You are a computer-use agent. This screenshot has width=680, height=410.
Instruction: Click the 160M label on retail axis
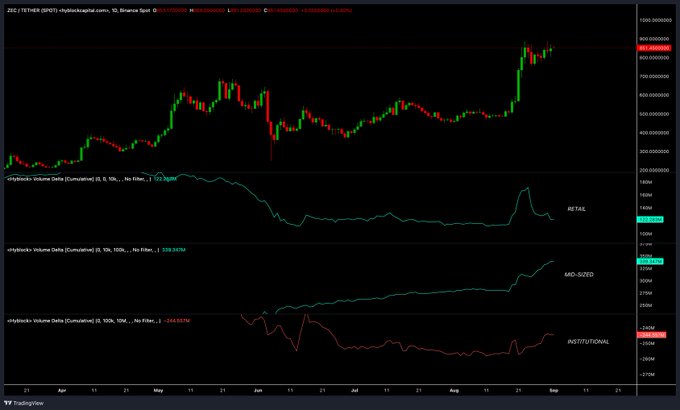[x=646, y=195]
